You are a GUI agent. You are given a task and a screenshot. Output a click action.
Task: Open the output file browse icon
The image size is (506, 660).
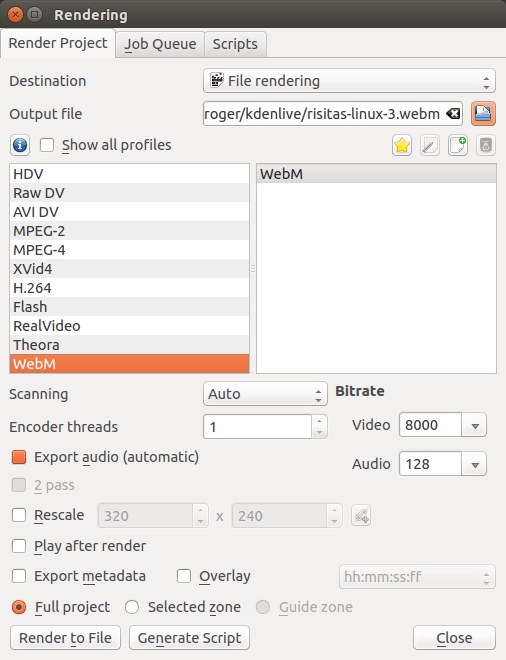click(x=483, y=114)
